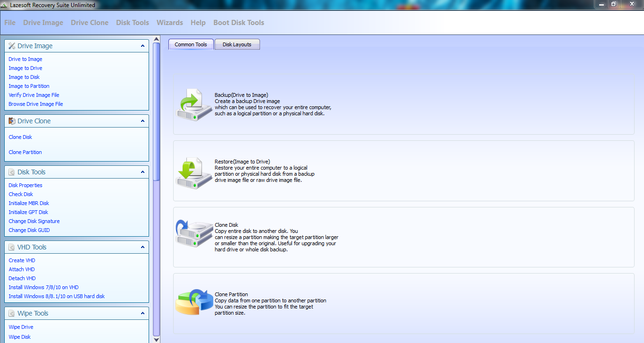Collapse the Drive Clone panel
644x343 pixels.
coord(142,121)
